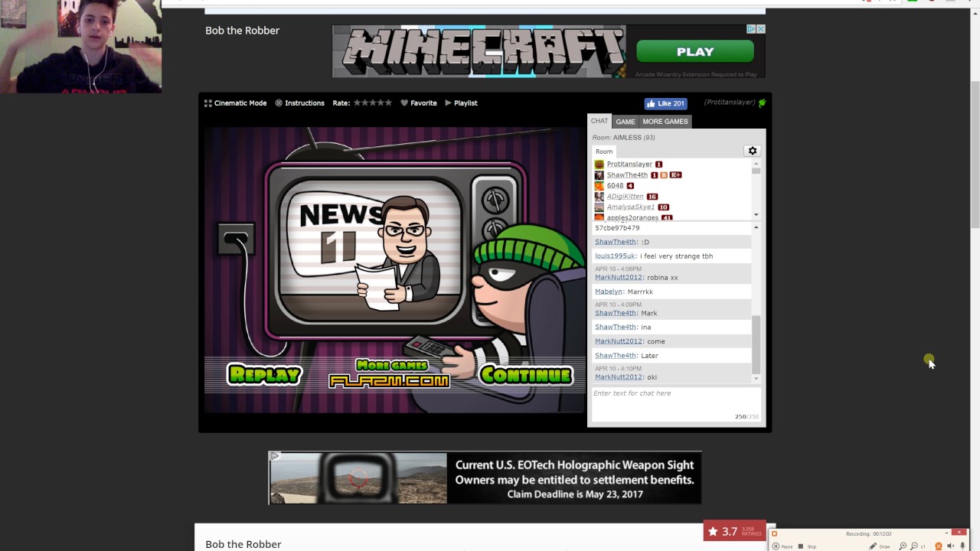
Task: Focus the chat text entry field
Action: (x=675, y=405)
